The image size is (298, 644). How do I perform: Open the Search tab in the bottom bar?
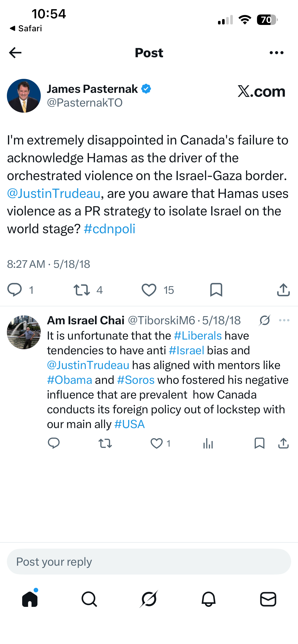tap(89, 599)
